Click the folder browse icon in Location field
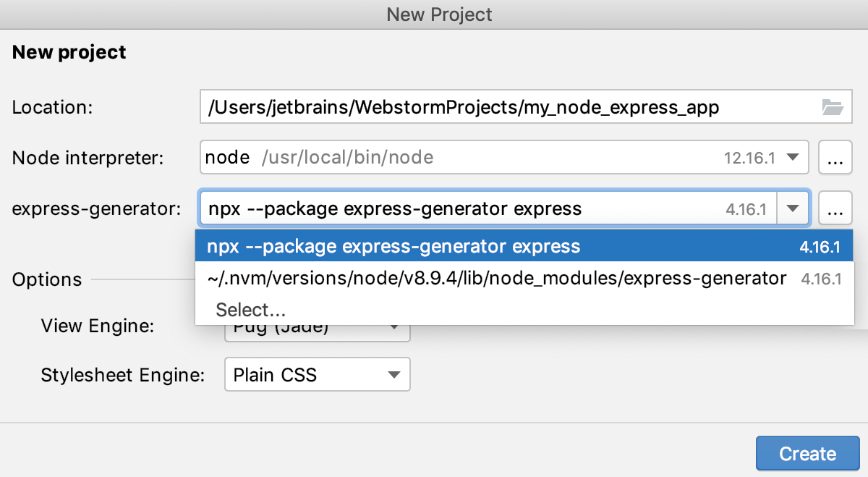The width and height of the screenshot is (868, 477). pos(833,108)
